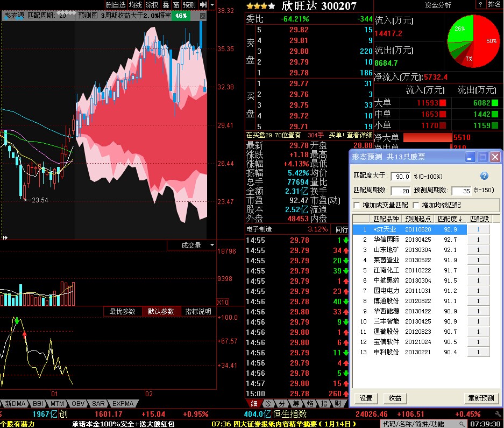Click the money flow pie chart
The width and height of the screenshot is (504, 428).
473,41
